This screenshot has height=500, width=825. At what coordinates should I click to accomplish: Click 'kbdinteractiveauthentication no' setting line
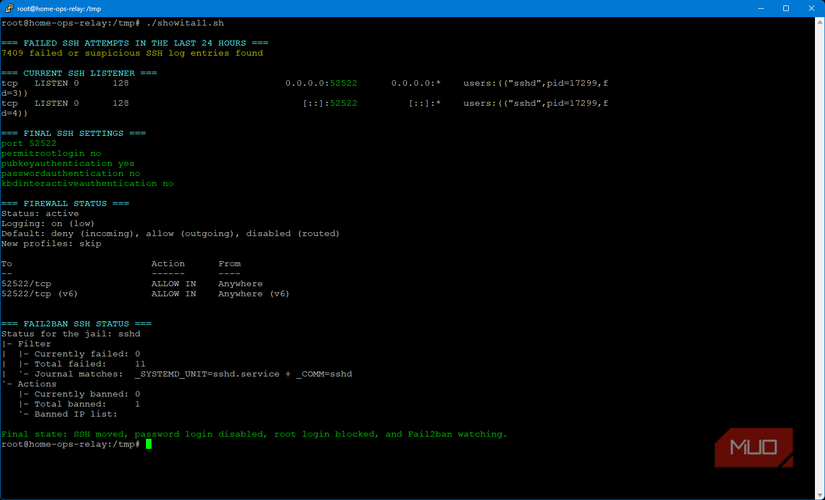pos(87,184)
